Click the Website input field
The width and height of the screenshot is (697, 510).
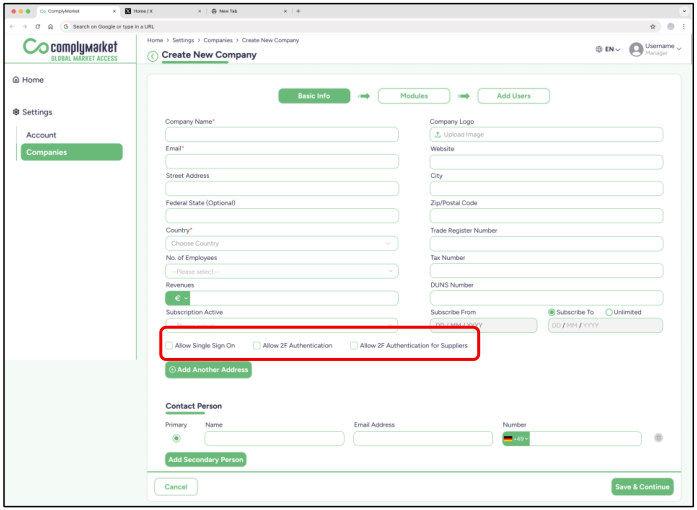coord(546,162)
